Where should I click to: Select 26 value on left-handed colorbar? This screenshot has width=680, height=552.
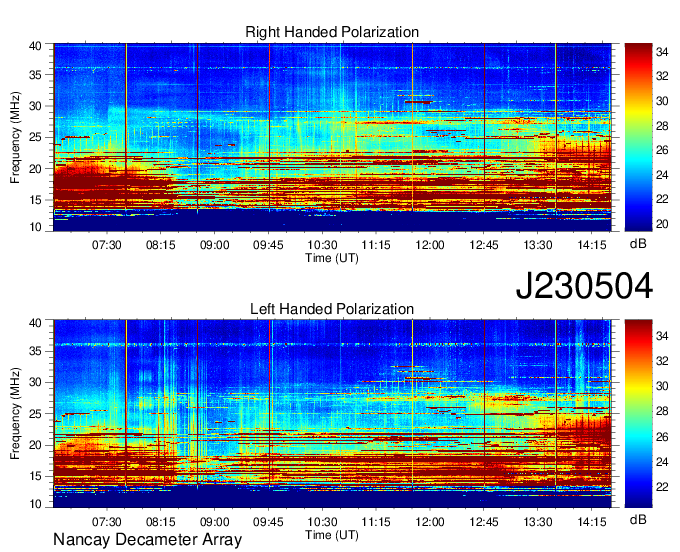click(662, 437)
